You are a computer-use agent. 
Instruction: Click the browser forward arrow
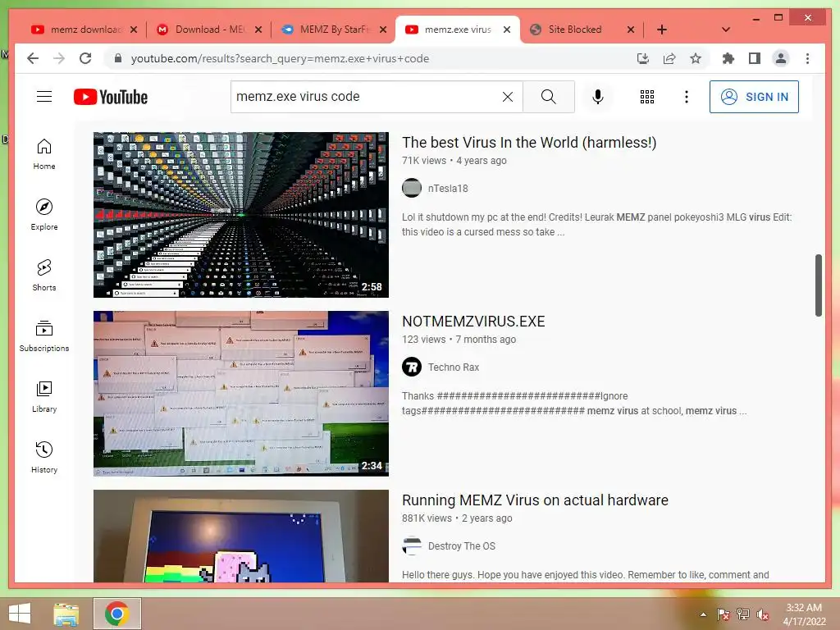[59, 58]
